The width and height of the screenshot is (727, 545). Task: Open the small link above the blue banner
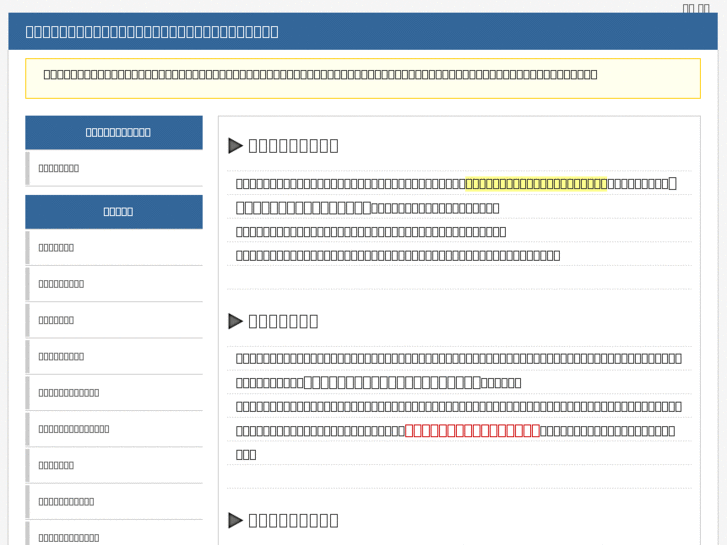(x=695, y=7)
